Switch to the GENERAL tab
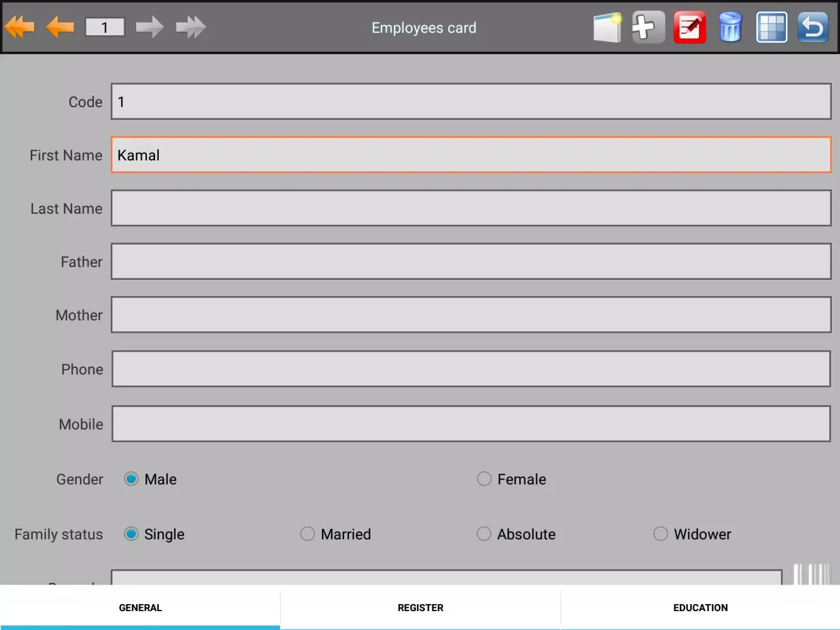Viewport: 840px width, 630px height. coord(140,607)
